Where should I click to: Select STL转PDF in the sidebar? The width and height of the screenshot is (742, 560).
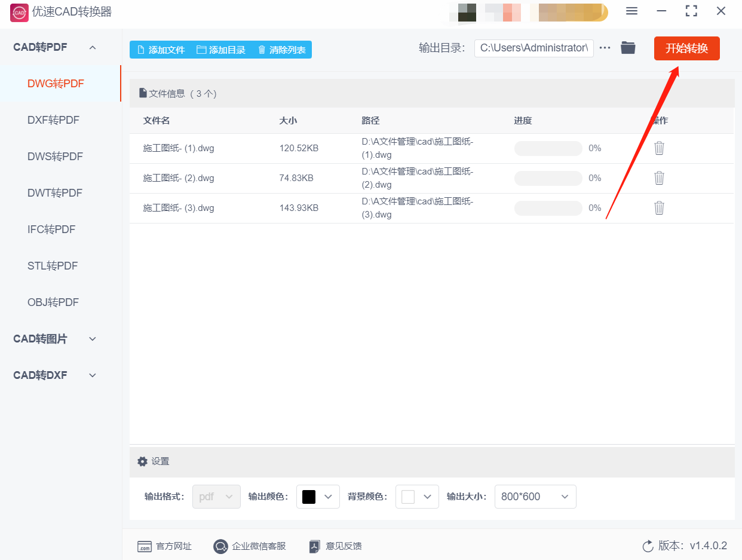pos(53,266)
